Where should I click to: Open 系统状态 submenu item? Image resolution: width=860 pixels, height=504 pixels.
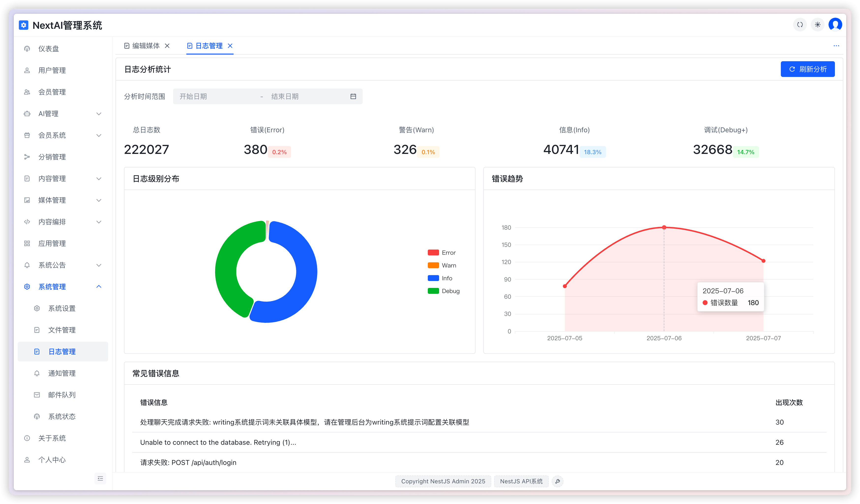[63, 417]
